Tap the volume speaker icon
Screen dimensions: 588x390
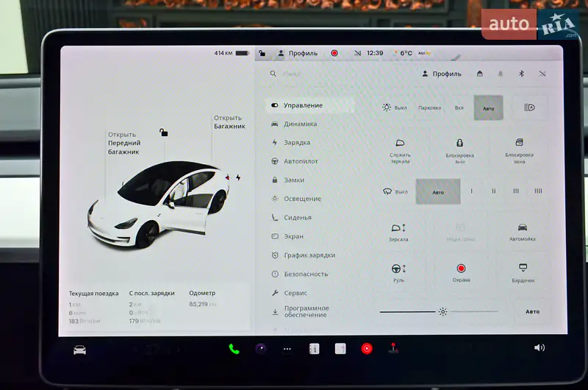[x=539, y=347]
